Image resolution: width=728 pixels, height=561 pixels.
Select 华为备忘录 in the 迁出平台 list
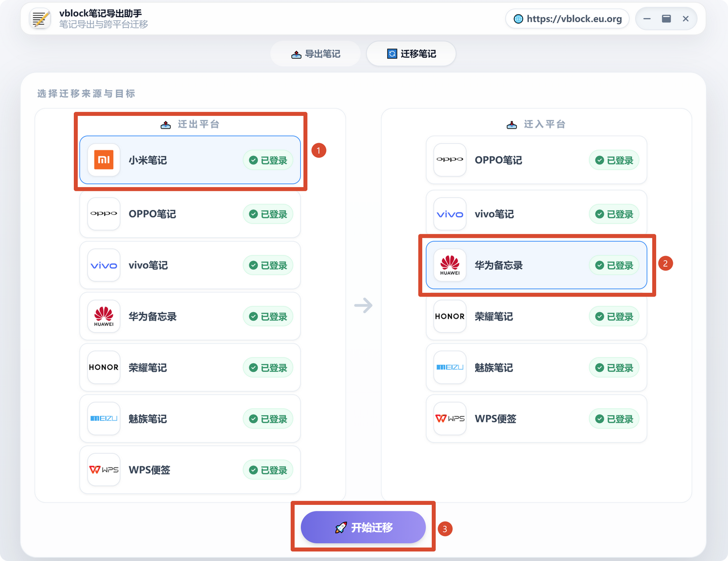190,316
